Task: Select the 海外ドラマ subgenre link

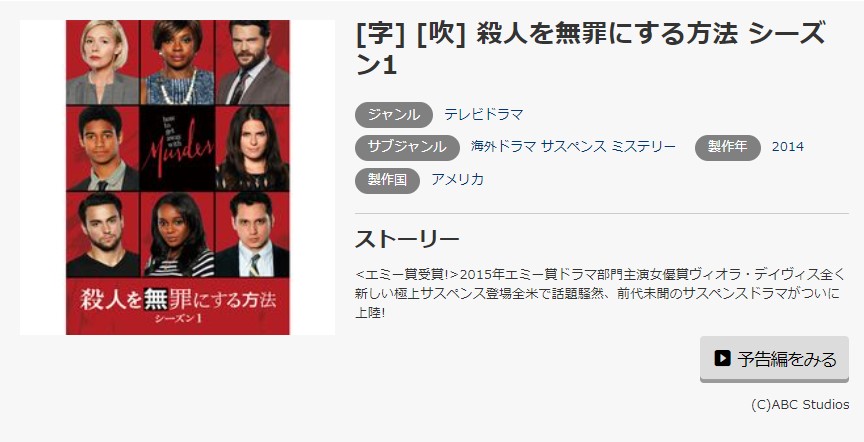Action: [503, 147]
